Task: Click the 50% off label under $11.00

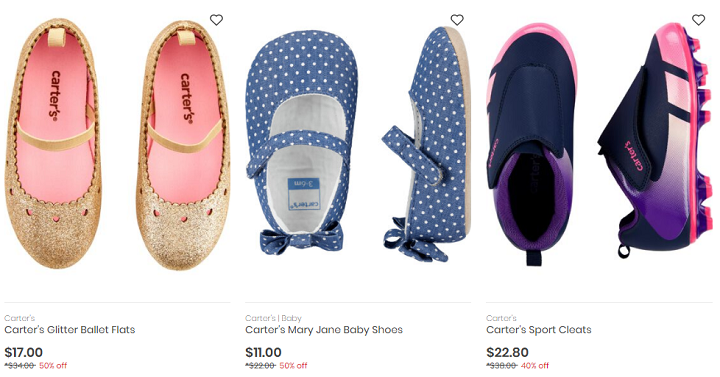Action: [x=293, y=366]
